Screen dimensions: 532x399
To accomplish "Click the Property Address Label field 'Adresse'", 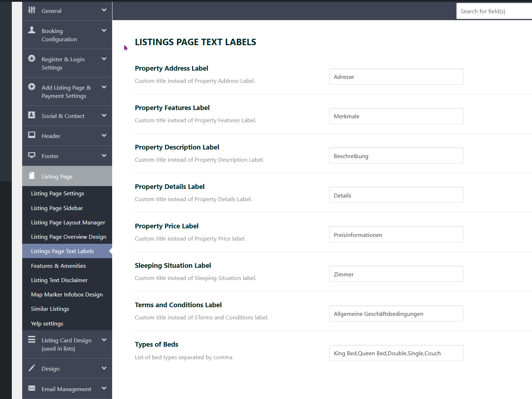I will point(396,77).
